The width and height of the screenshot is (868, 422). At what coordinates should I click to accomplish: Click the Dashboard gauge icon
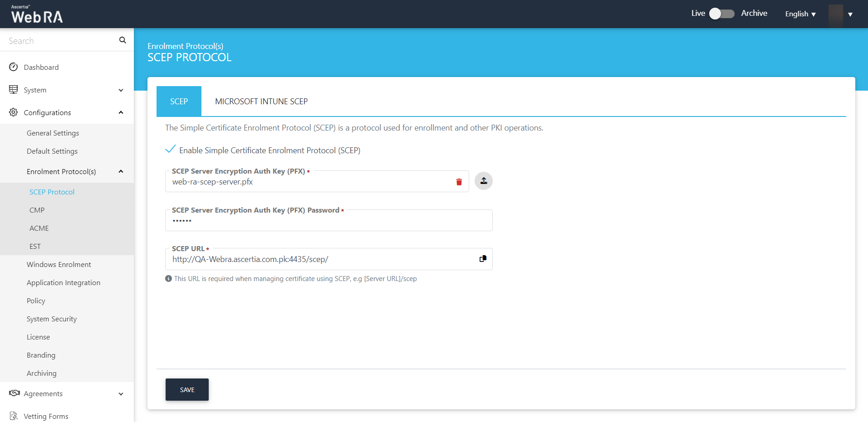point(14,67)
